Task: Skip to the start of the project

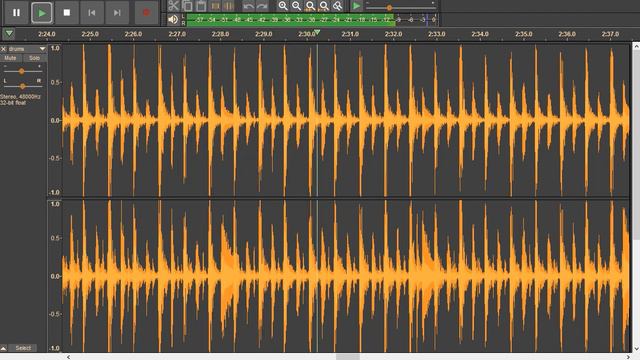Action: click(x=92, y=13)
